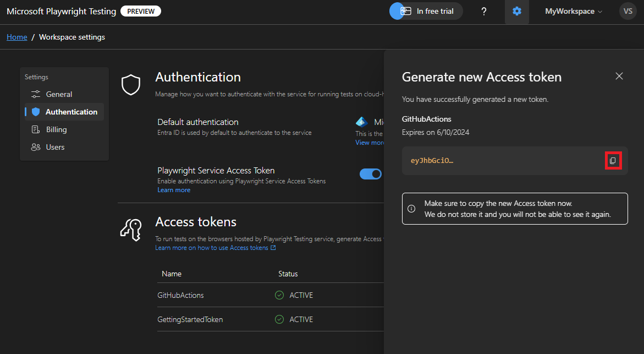Select the GitHubActions token row
This screenshot has width=644, height=354.
(x=181, y=295)
